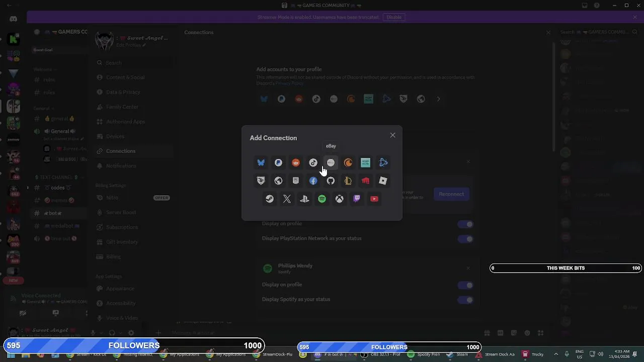644x362 pixels.
Task: Go to Family Center settings
Action: (133, 107)
